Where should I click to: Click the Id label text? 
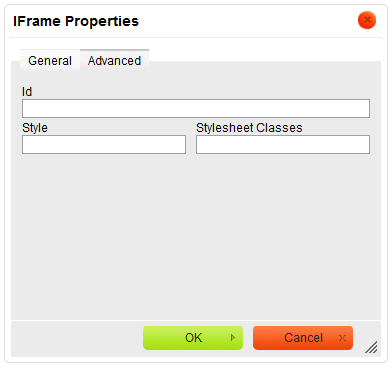(27, 92)
